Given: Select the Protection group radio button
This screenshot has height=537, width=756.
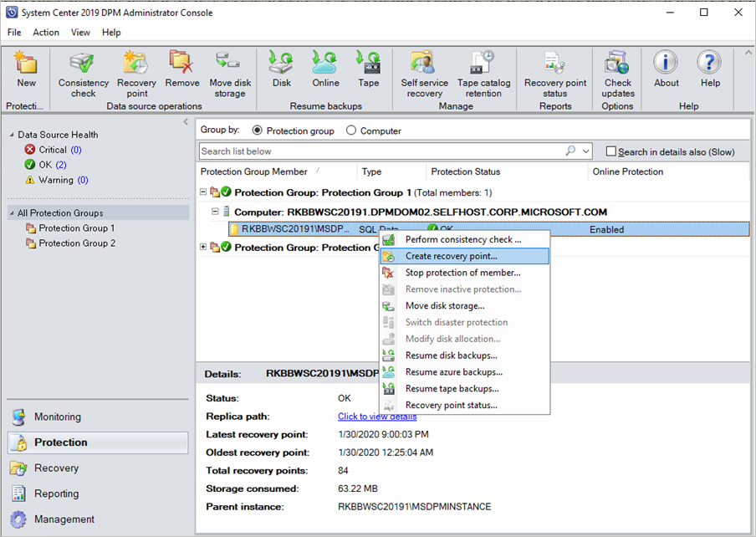Looking at the screenshot, I should click(x=259, y=130).
